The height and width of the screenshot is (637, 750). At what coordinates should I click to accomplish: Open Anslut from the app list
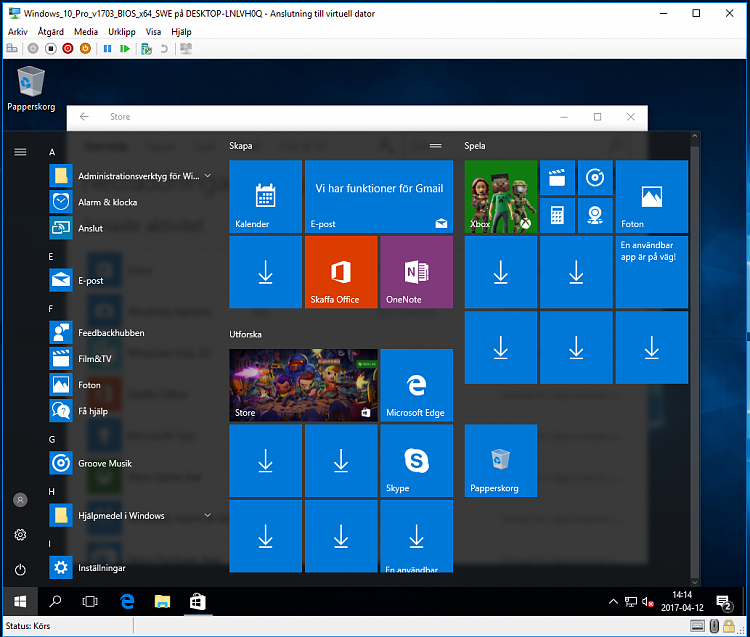tap(132, 228)
